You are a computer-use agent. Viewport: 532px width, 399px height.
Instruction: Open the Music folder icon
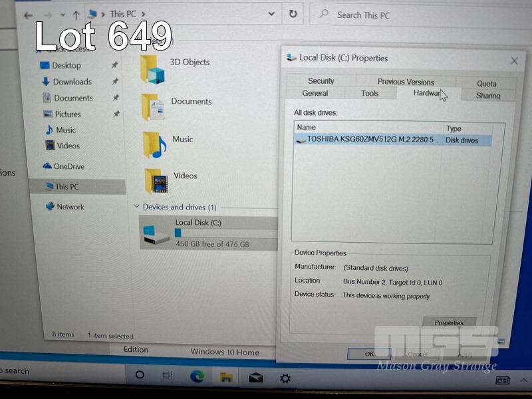pyautogui.click(x=154, y=144)
